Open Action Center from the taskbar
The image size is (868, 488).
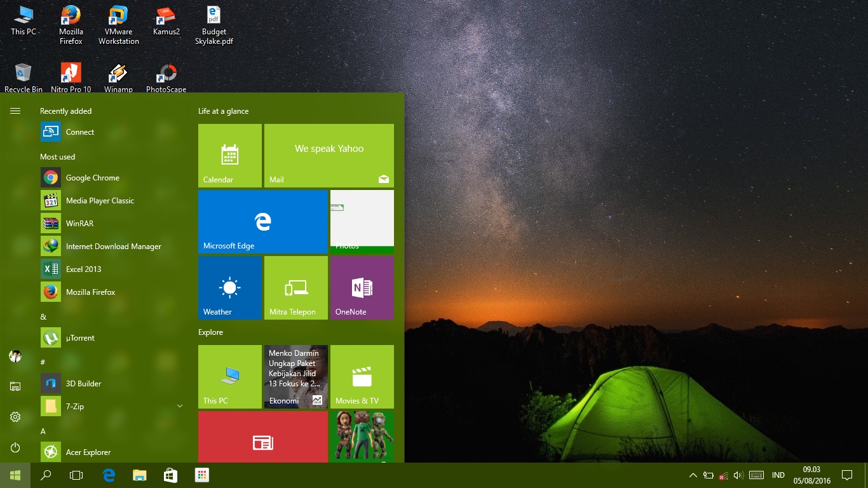coord(848,475)
